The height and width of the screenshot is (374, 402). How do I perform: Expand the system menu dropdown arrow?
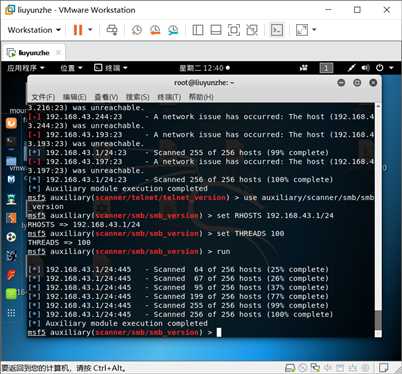(x=391, y=68)
